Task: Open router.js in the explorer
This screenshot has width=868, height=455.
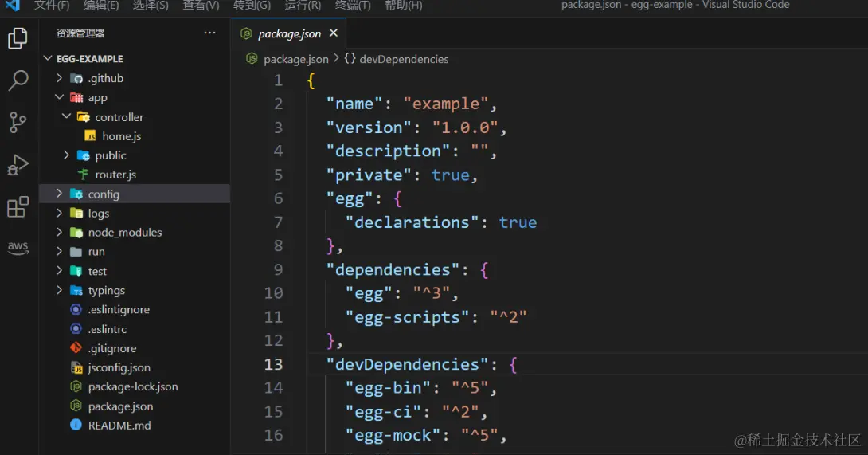Action: pyautogui.click(x=115, y=175)
